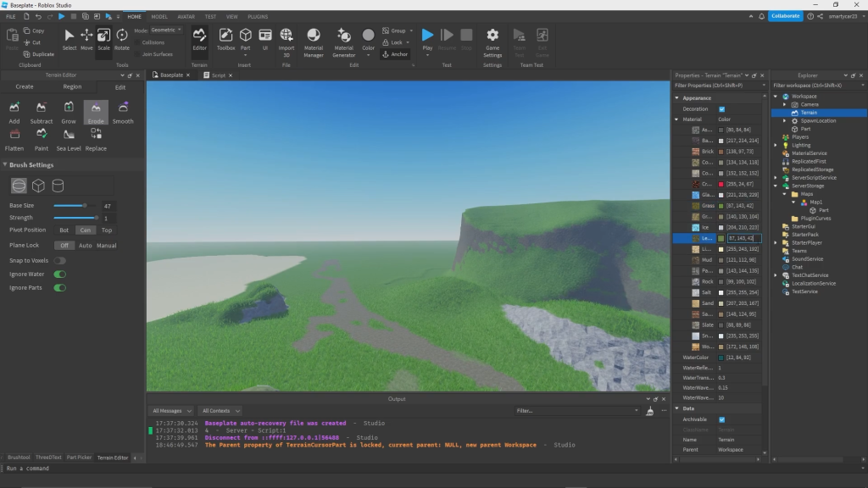Open the AVATAR ribbon tab

click(186, 17)
